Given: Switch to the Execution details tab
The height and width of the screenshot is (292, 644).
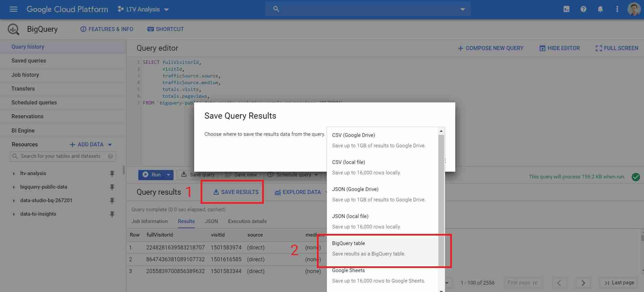Looking at the screenshot, I should coord(247,221).
